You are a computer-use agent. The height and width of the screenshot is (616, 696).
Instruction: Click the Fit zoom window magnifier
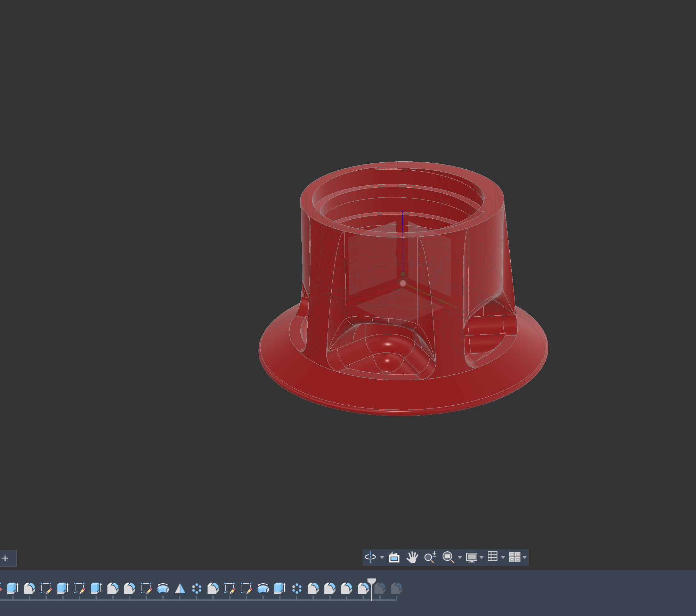(448, 557)
